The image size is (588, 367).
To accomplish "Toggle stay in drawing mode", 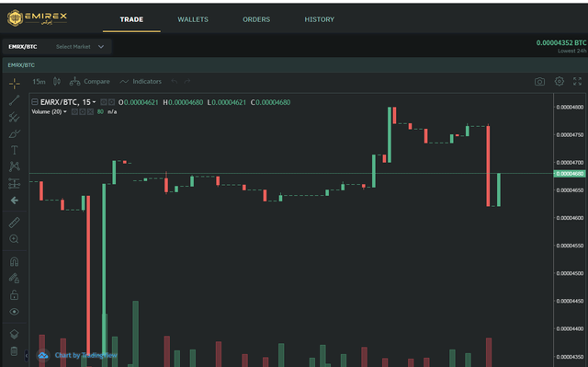I will (x=15, y=279).
